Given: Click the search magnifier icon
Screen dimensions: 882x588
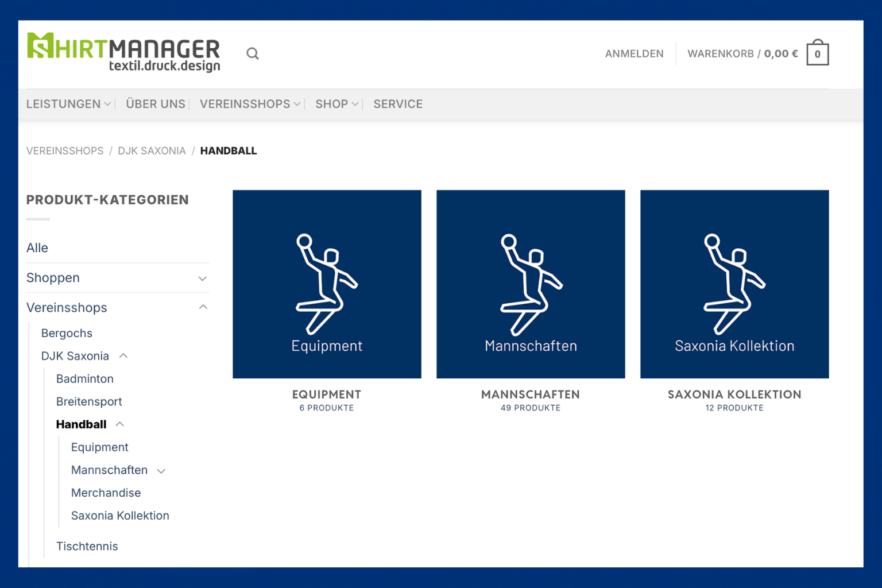Looking at the screenshot, I should point(253,54).
